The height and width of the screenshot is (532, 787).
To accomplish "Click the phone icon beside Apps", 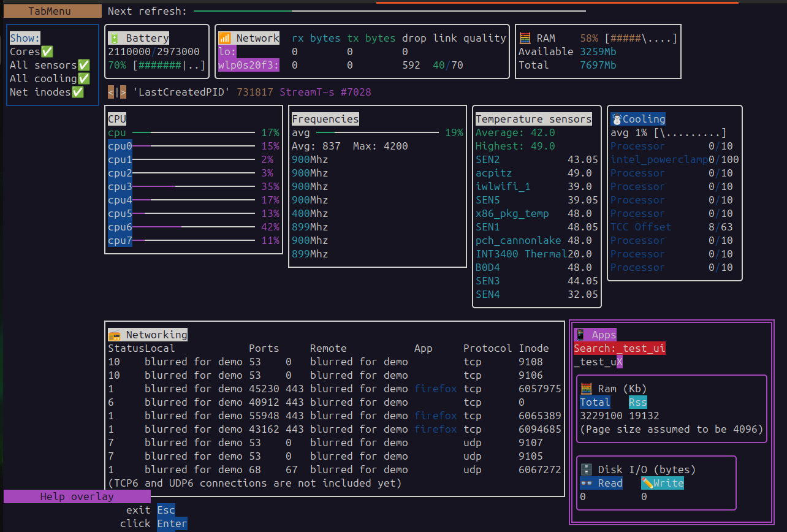I will pyautogui.click(x=580, y=335).
